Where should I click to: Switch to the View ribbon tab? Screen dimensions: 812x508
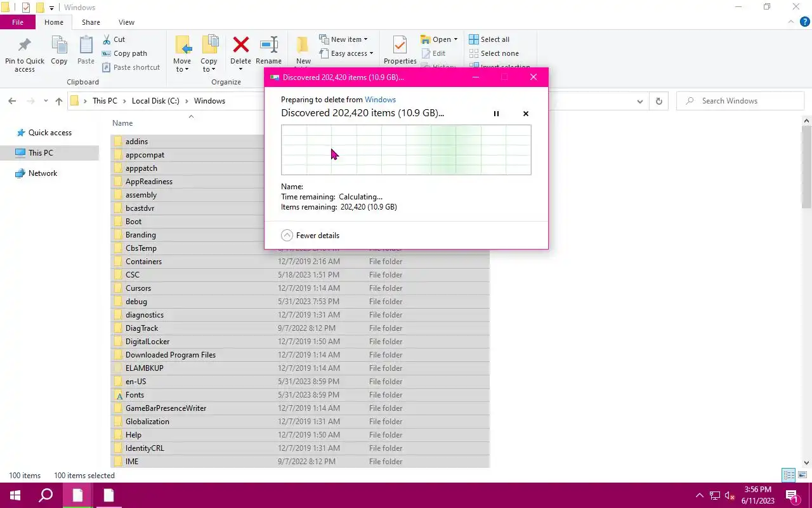tap(126, 22)
